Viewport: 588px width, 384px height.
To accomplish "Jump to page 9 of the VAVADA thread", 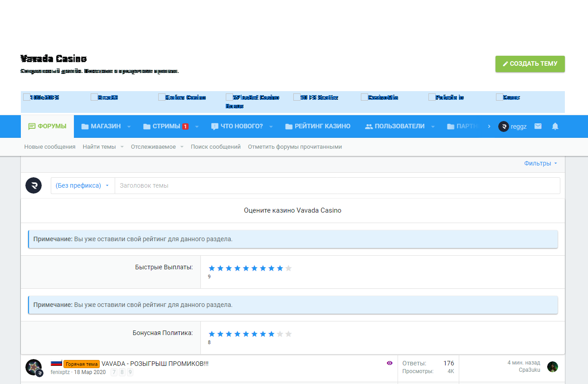I will tap(130, 372).
